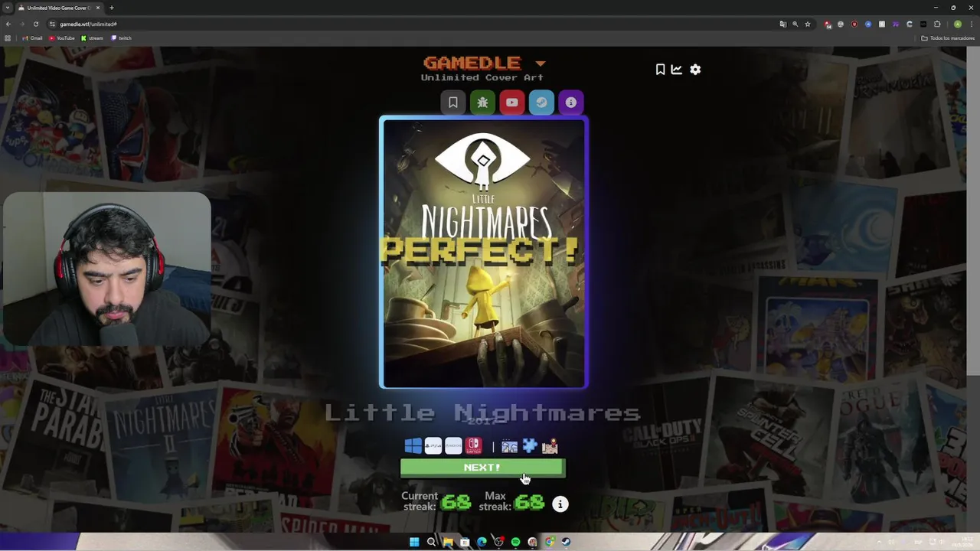Click the Little Nightmares cover art
The height and width of the screenshot is (551, 980).
coord(483,253)
